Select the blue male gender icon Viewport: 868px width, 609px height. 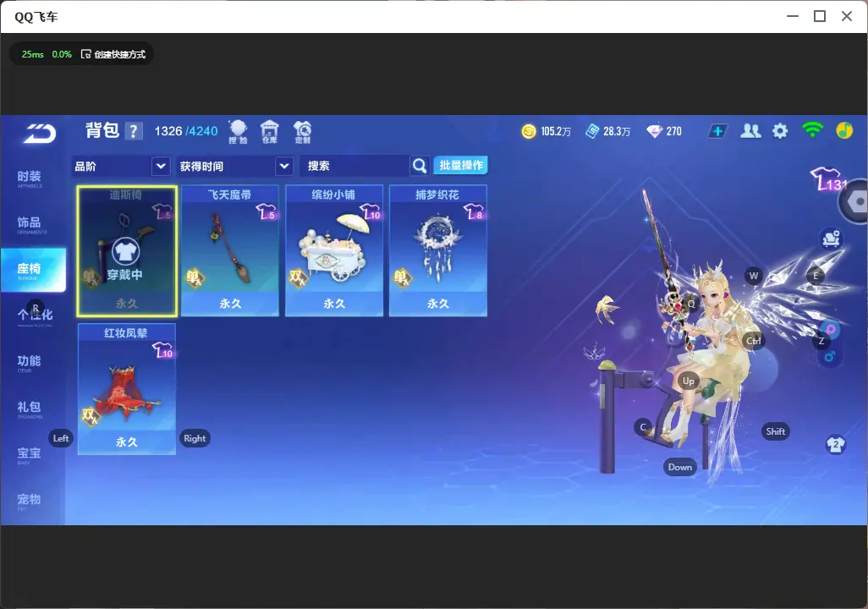click(x=829, y=356)
